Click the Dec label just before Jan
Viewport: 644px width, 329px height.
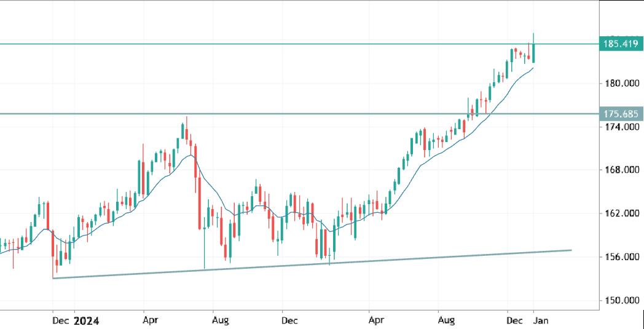(513, 320)
